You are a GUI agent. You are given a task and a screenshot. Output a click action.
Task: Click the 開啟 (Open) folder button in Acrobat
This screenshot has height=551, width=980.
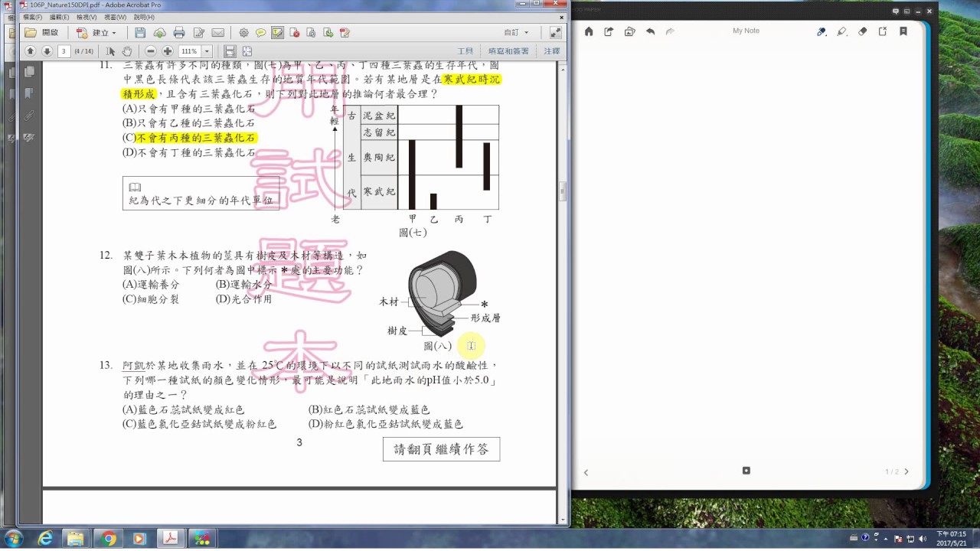pos(42,33)
